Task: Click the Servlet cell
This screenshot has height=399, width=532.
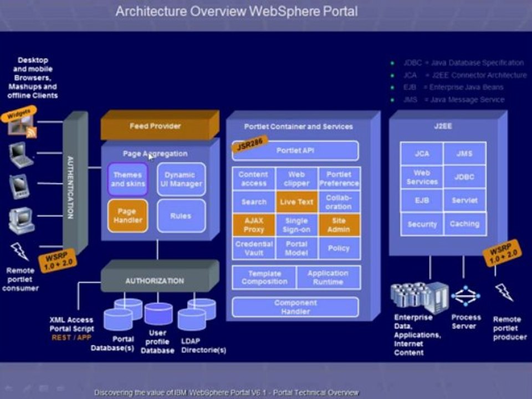Action: 464,201
